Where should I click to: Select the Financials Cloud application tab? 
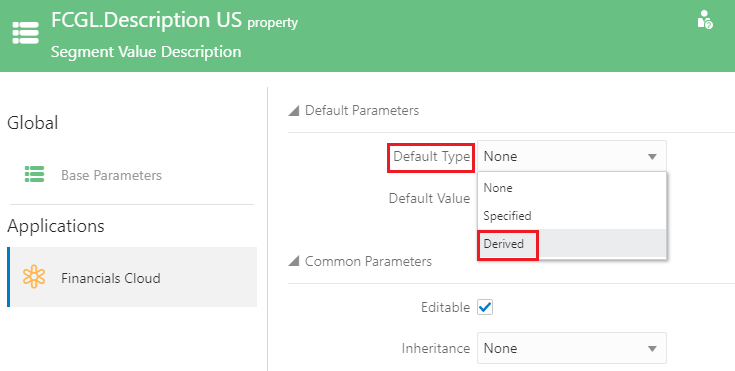(132, 277)
